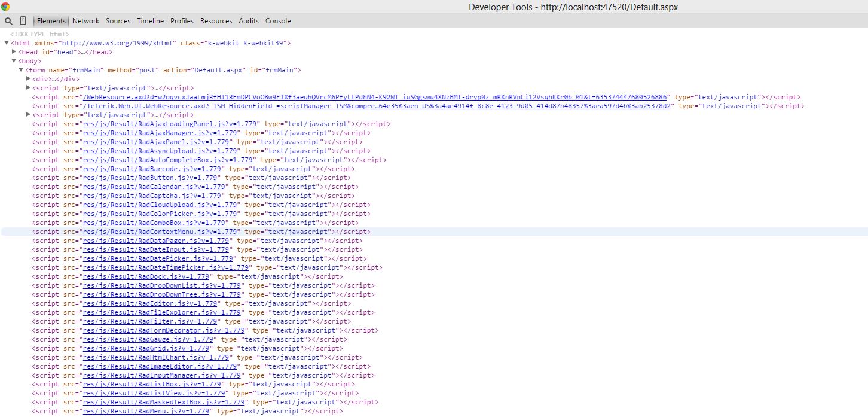The width and height of the screenshot is (868, 417).
Task: Switch to the Timeline tab
Action: (x=150, y=21)
